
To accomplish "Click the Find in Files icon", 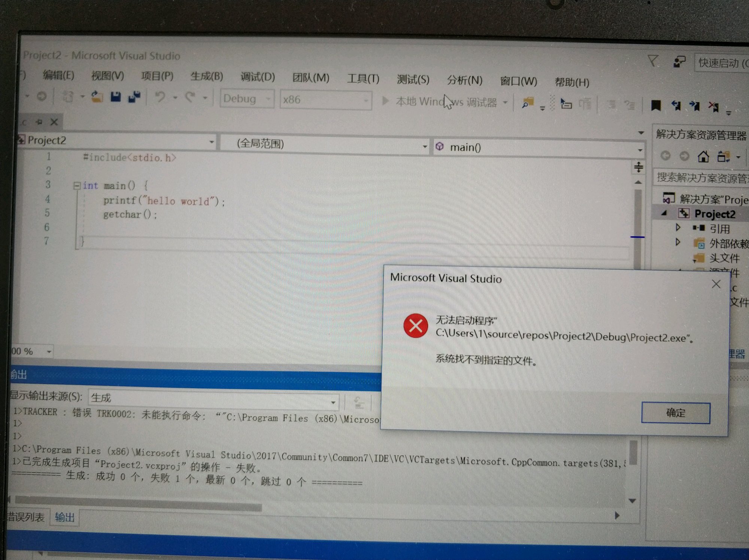I will tap(528, 103).
